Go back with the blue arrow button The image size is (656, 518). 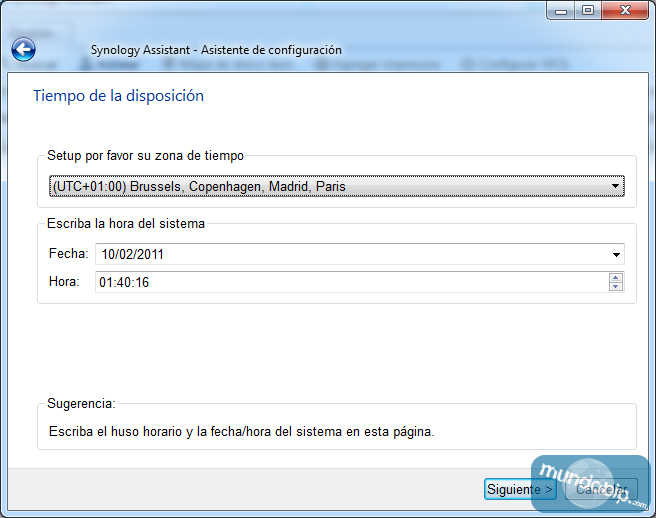(x=23, y=50)
